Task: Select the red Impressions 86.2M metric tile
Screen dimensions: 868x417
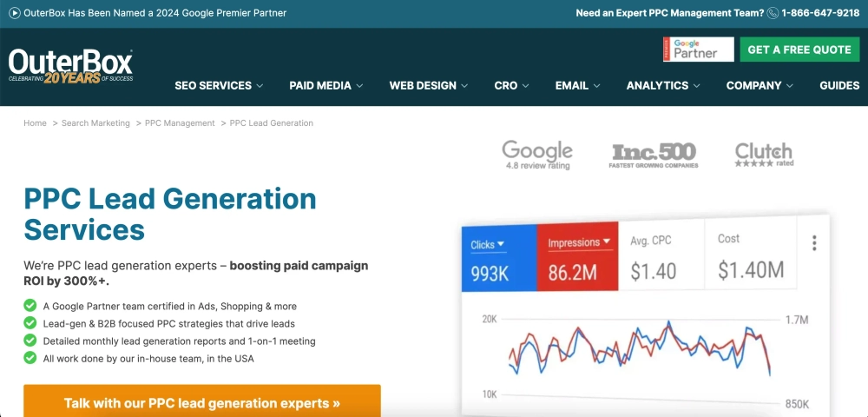Action: pyautogui.click(x=577, y=256)
